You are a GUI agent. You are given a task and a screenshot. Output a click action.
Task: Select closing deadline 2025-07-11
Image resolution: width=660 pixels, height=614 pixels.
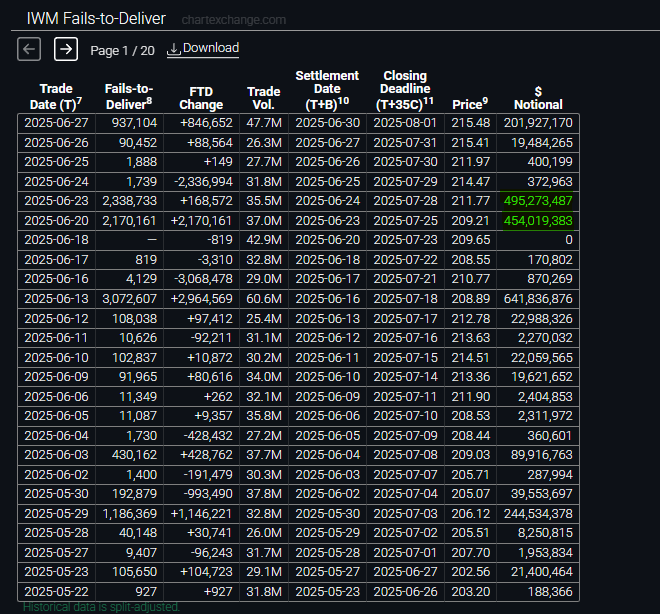(x=405, y=397)
